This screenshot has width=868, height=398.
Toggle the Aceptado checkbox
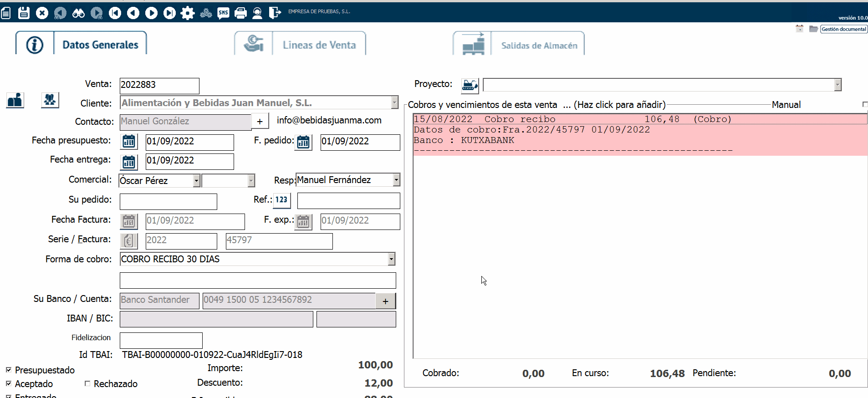[x=9, y=383]
